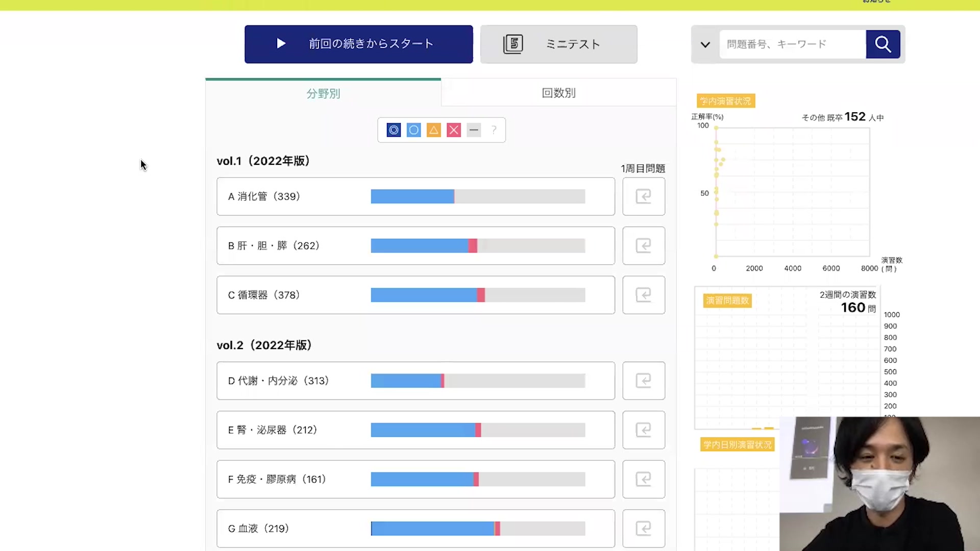This screenshot has height=551, width=980.
Task: Toggle the gray dash filter marker
Action: 474,130
